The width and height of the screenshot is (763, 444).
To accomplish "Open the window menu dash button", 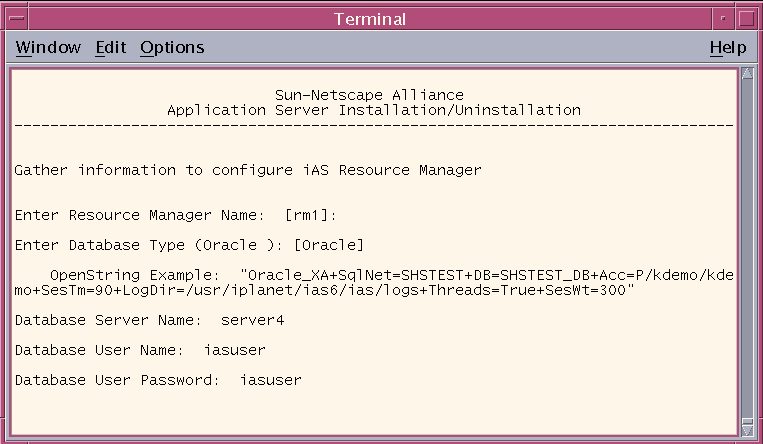I will (17, 18).
